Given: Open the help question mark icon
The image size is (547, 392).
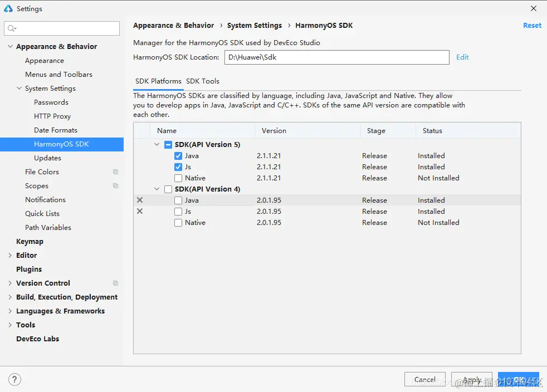Looking at the screenshot, I should click(14, 379).
